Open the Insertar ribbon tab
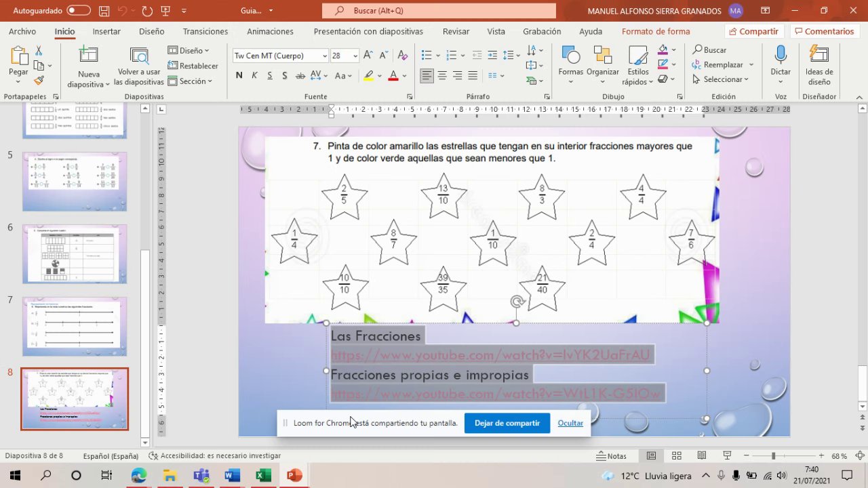The height and width of the screenshot is (488, 868). coord(106,31)
